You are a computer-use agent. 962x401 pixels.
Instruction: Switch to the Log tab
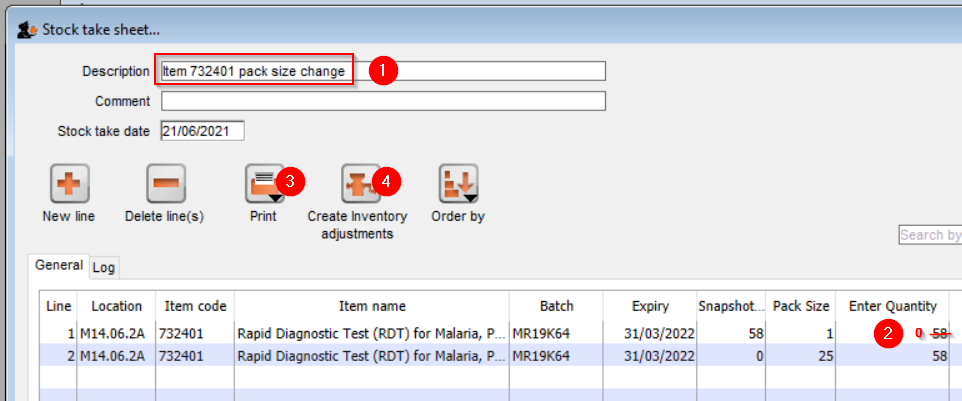coord(104,267)
